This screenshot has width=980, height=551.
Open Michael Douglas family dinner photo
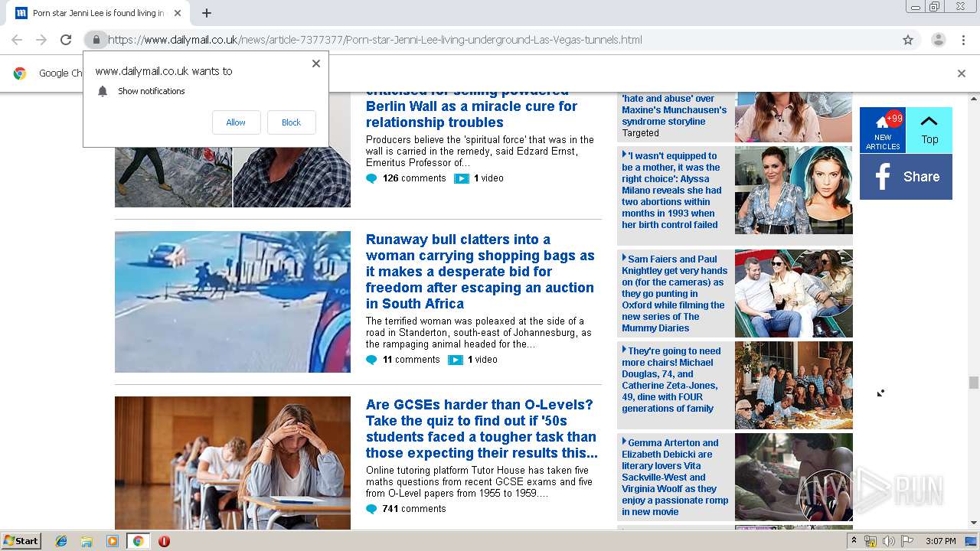coord(793,385)
